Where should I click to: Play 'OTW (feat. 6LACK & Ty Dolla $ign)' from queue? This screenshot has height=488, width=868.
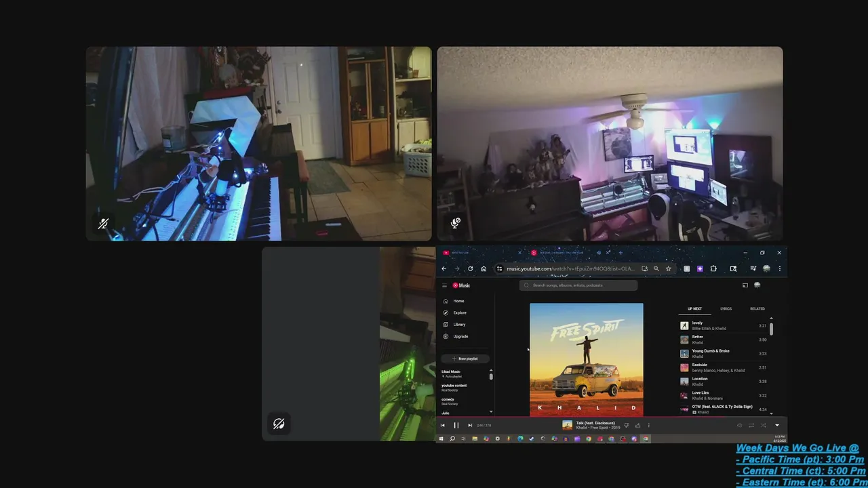(x=724, y=409)
